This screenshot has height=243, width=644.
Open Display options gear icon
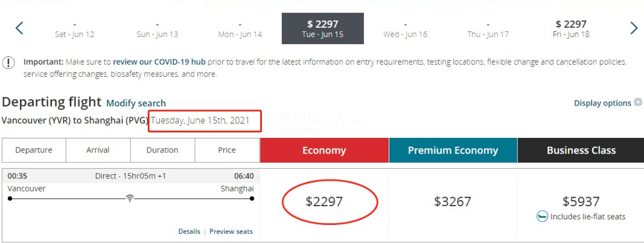637,102
